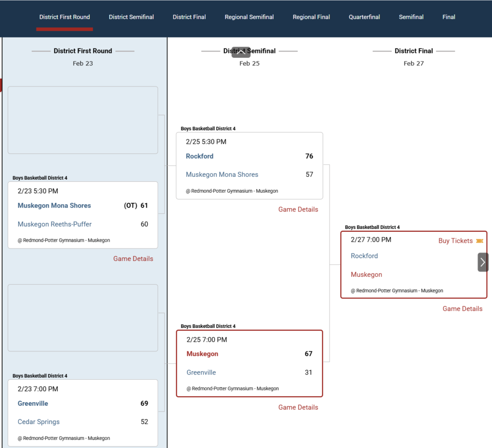This screenshot has height=448, width=492.
Task: Open Game Details for the District Final game
Action: 462,309
